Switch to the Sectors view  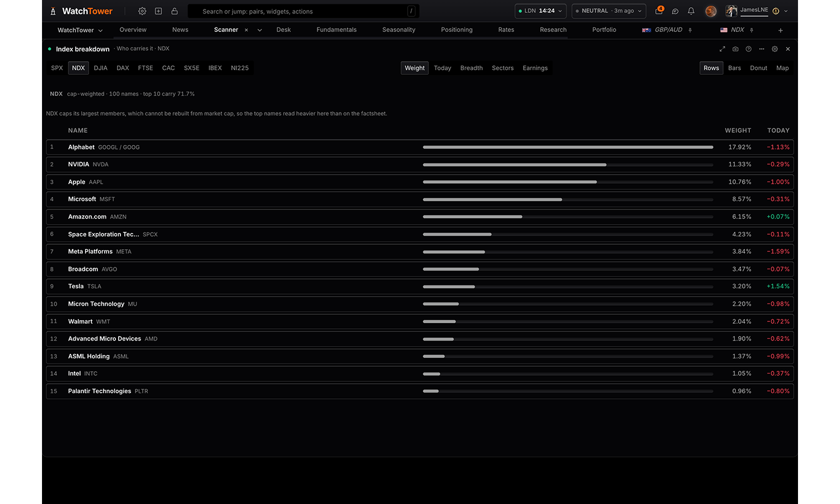pos(503,68)
